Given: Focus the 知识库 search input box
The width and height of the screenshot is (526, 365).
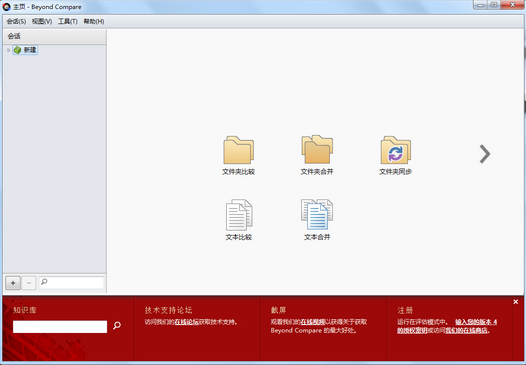Looking at the screenshot, I should 60,326.
